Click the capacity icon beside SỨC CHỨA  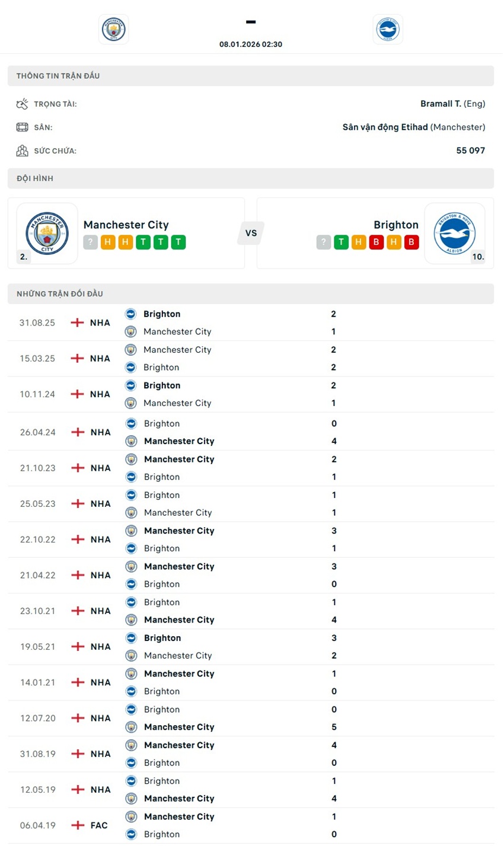coord(22,151)
